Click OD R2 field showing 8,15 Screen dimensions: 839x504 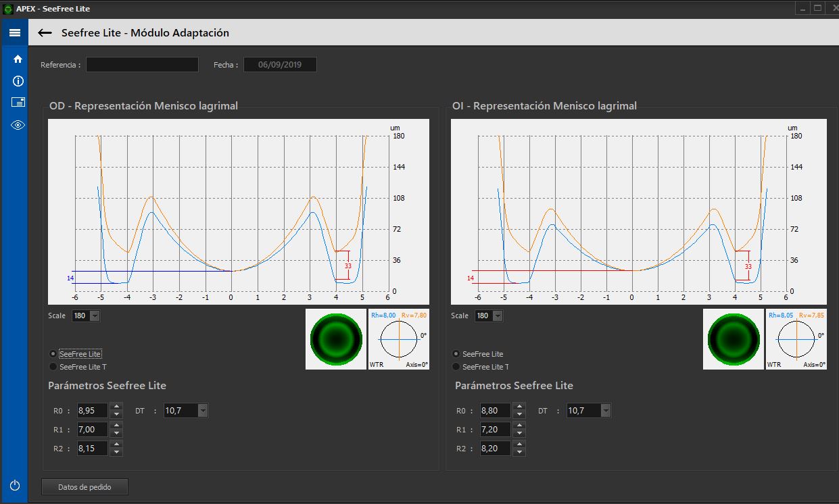[x=92, y=448]
